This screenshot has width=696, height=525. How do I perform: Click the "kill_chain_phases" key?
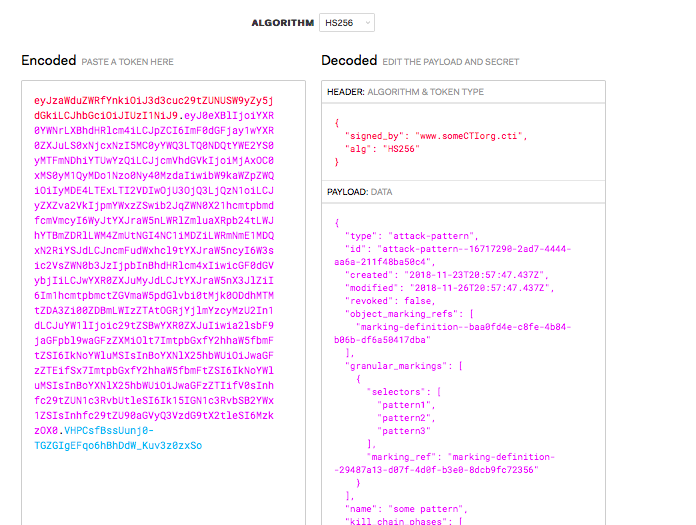tap(398, 521)
